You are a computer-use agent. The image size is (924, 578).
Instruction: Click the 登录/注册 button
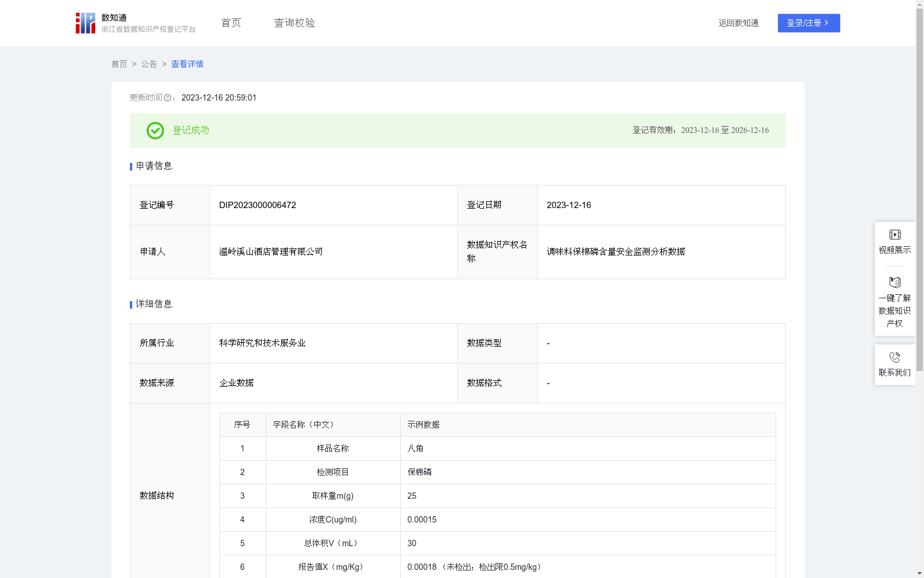pos(808,23)
